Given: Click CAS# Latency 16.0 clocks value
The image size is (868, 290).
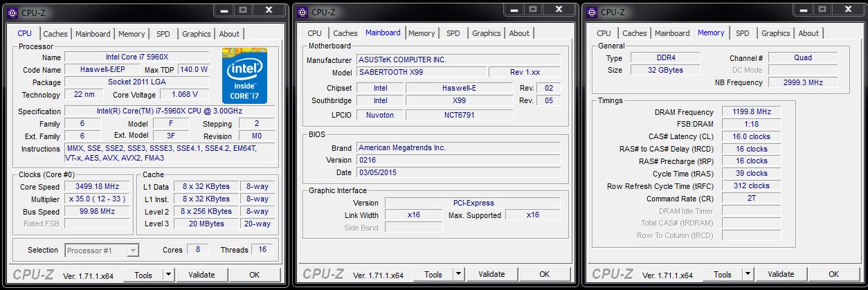Looking at the screenshot, I should 751,137.
